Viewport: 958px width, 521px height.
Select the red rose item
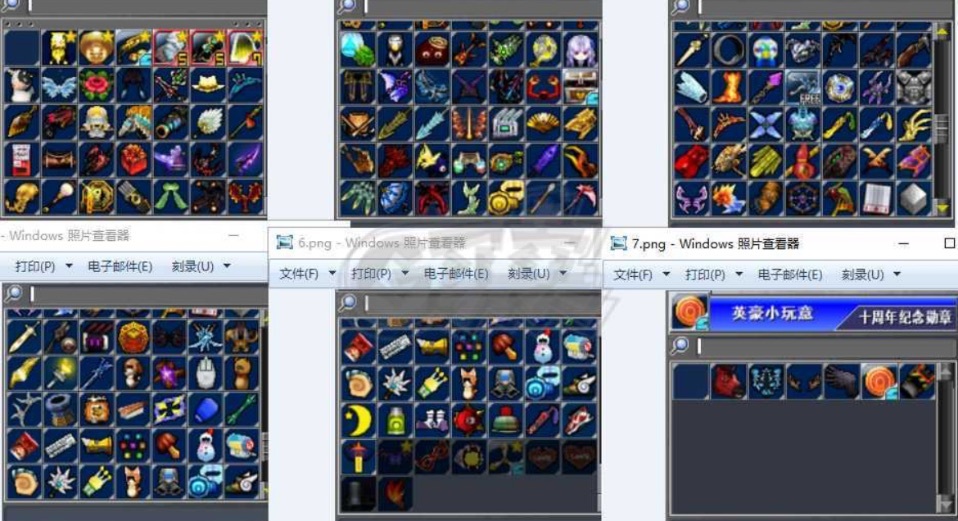[96, 86]
